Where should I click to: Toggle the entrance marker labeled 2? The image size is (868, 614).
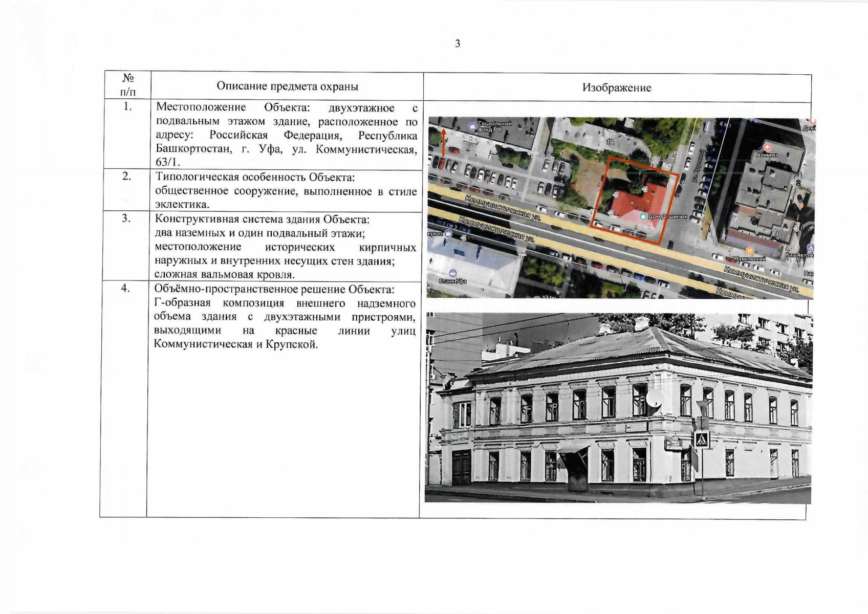[795, 183]
